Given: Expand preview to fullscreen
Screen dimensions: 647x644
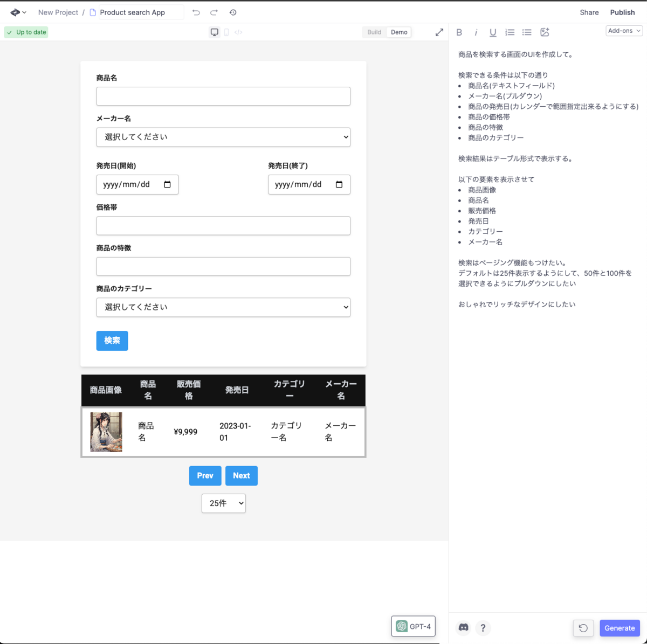Looking at the screenshot, I should point(439,32).
